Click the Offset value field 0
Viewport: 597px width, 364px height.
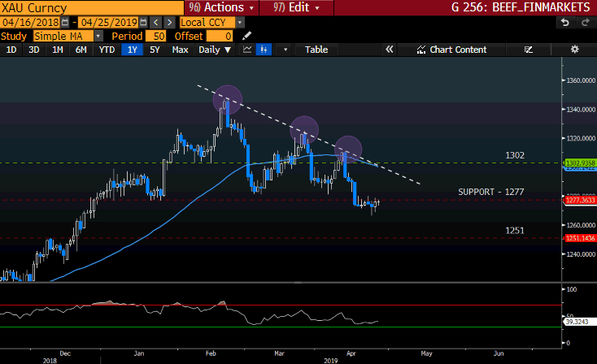(220, 36)
